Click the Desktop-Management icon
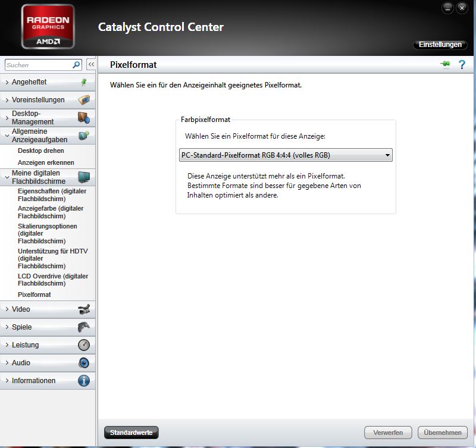Image resolution: width=476 pixels, height=448 pixels. coord(84,117)
